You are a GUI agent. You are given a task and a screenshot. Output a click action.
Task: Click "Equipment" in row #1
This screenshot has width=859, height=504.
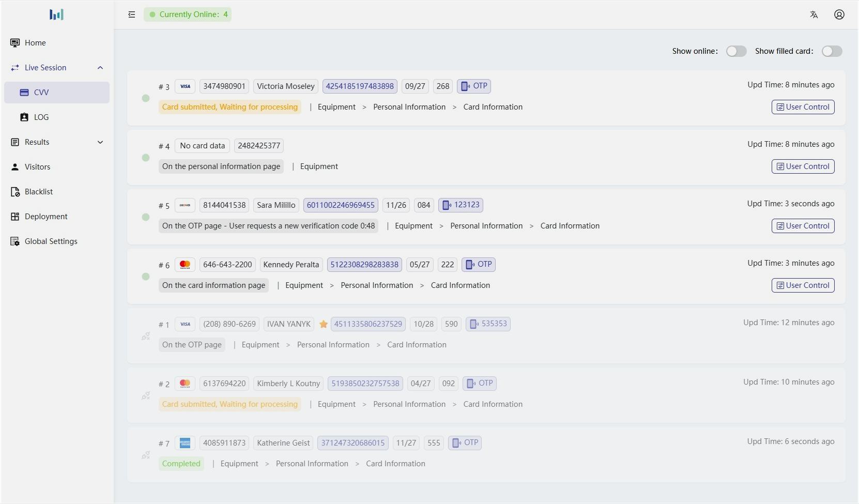260,345
